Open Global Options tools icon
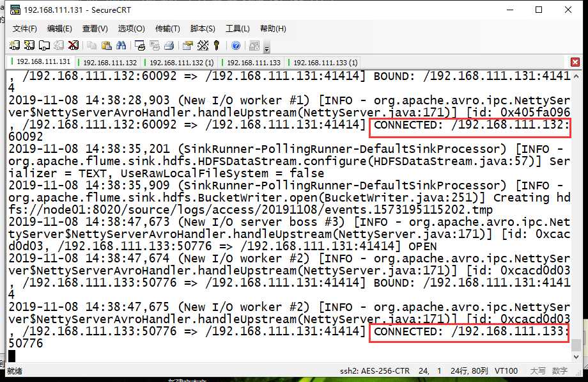The image size is (588, 382). 203,45
